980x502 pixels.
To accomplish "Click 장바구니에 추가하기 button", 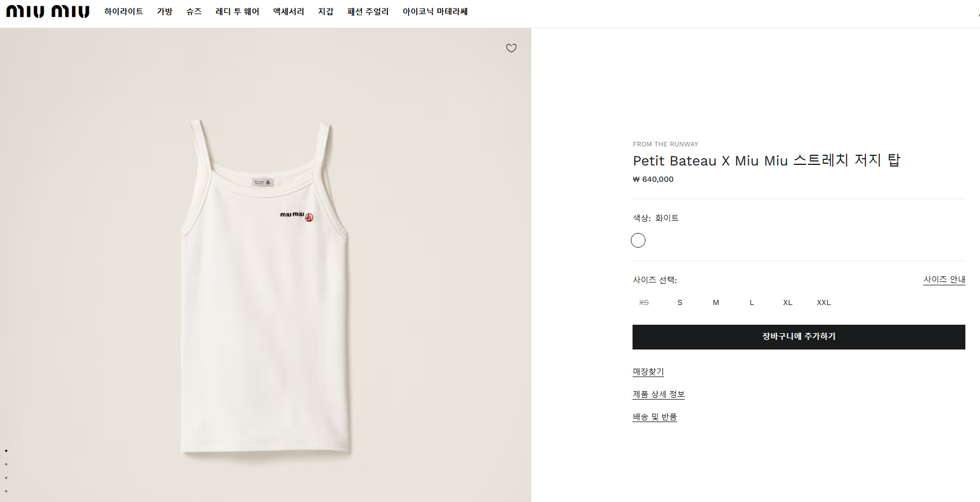I will (x=798, y=337).
